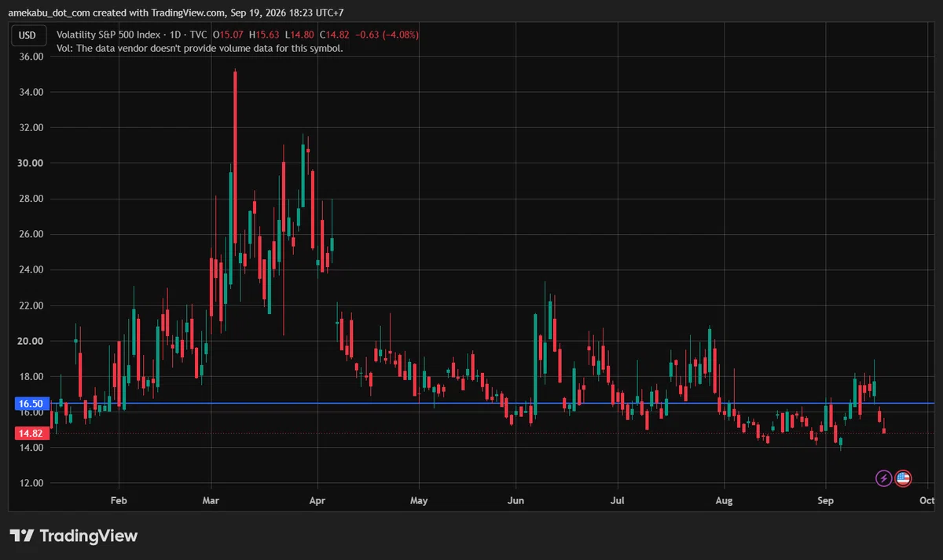943x560 pixels.
Task: Click the purple lightning bolt event icon
Action: 883,478
